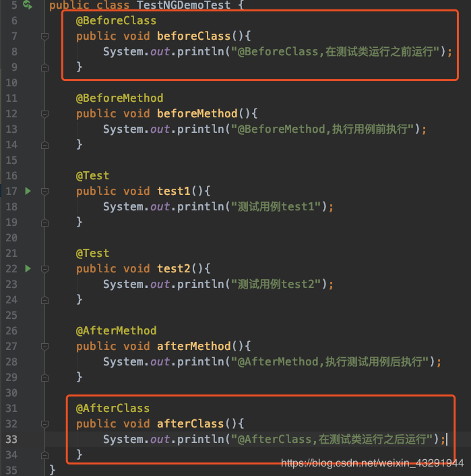
Task: Collapse afterClass fold marker on line 32
Action: 44,424
